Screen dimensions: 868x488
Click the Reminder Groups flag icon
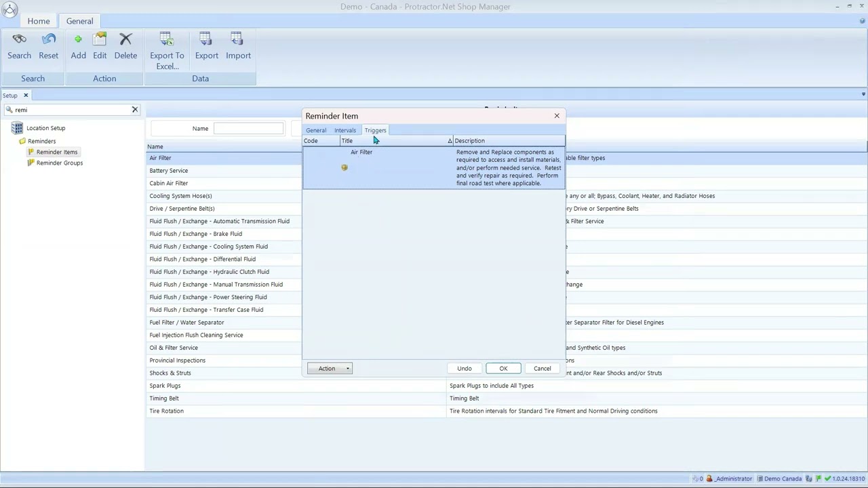[31, 163]
